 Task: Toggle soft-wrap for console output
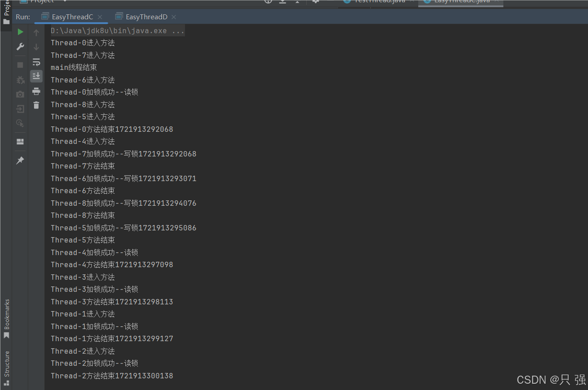tap(36, 62)
